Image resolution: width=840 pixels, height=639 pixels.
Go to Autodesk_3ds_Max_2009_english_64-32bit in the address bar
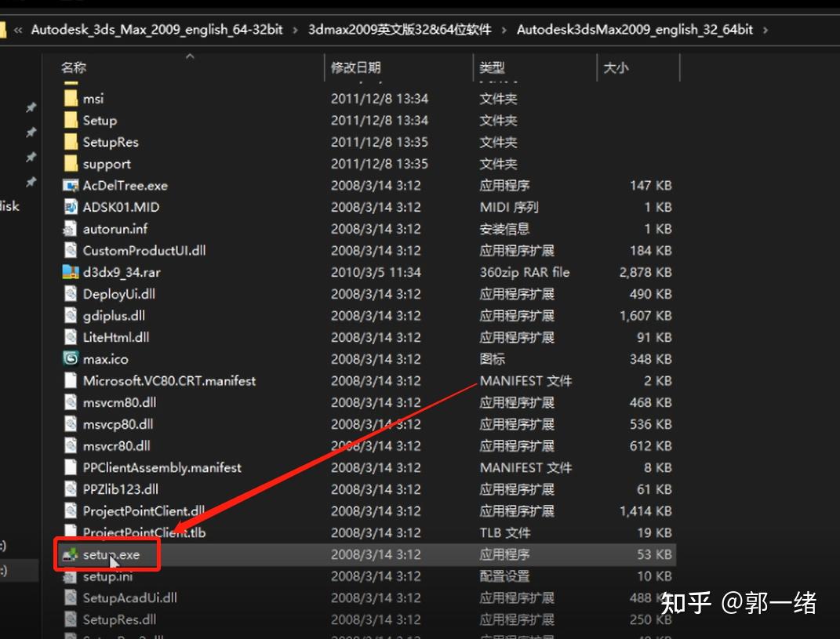click(157, 30)
